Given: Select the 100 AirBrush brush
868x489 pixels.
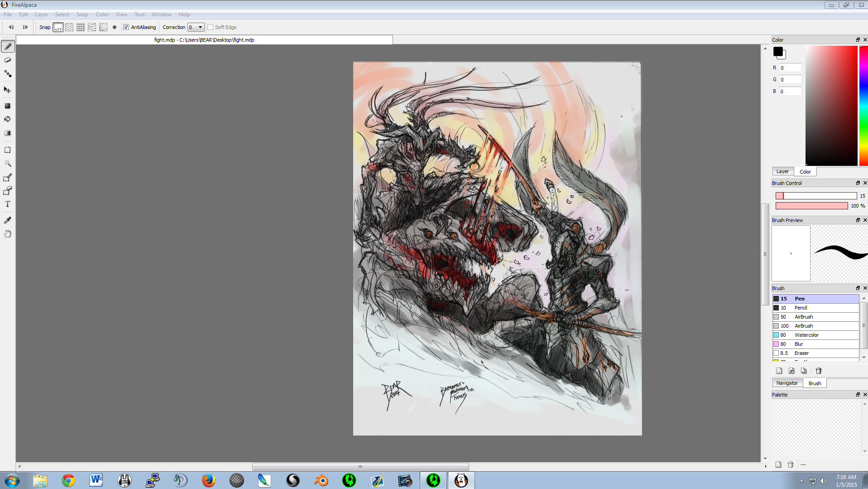Looking at the screenshot, I should tap(815, 326).
